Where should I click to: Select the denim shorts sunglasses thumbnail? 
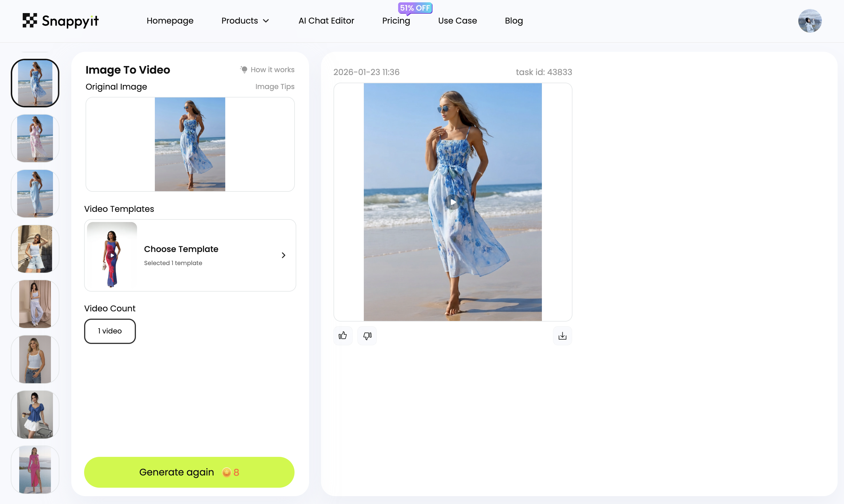click(x=35, y=249)
